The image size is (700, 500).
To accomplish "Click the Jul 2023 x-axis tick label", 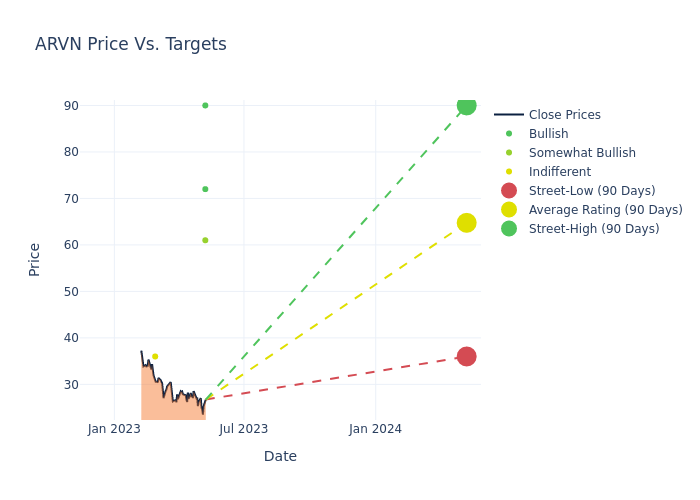I will click(x=243, y=429).
